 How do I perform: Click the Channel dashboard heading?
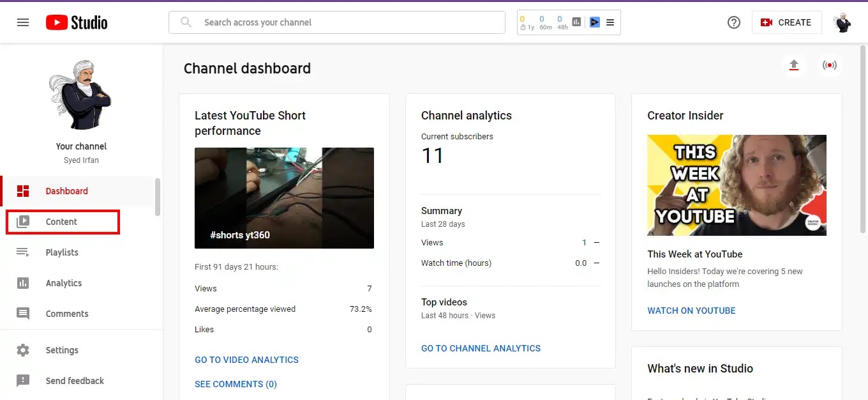click(x=247, y=68)
